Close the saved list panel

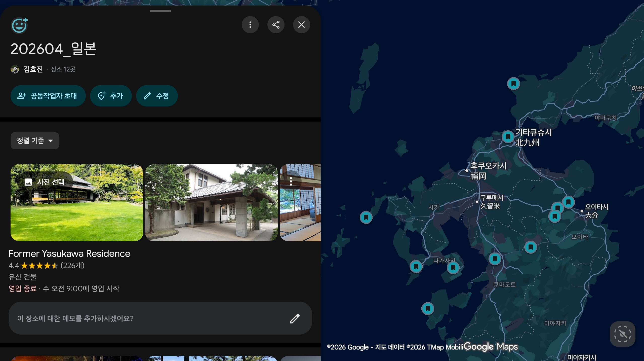(301, 25)
